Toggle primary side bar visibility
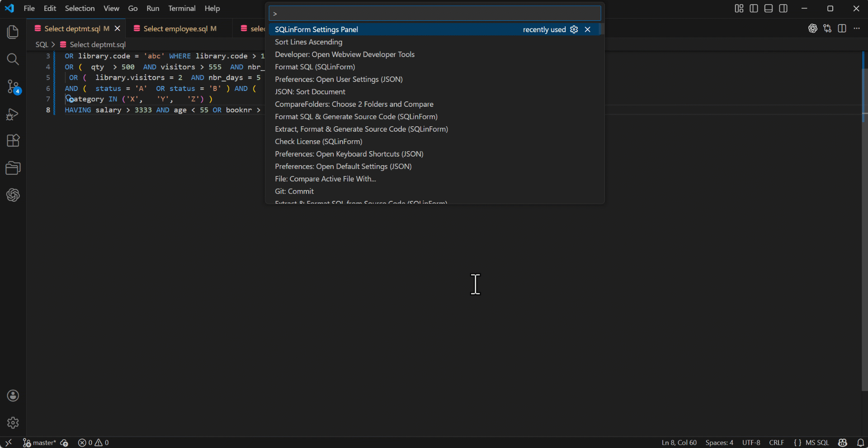 point(754,8)
